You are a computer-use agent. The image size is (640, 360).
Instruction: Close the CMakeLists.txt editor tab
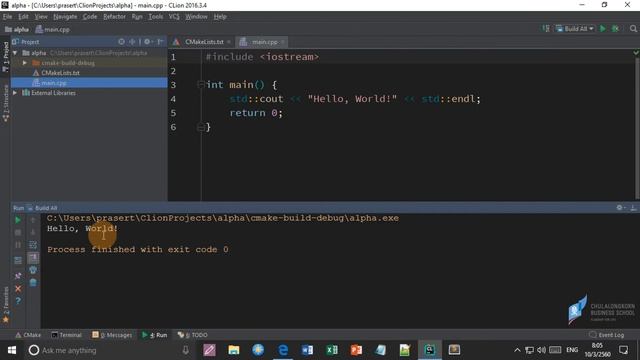(x=229, y=42)
